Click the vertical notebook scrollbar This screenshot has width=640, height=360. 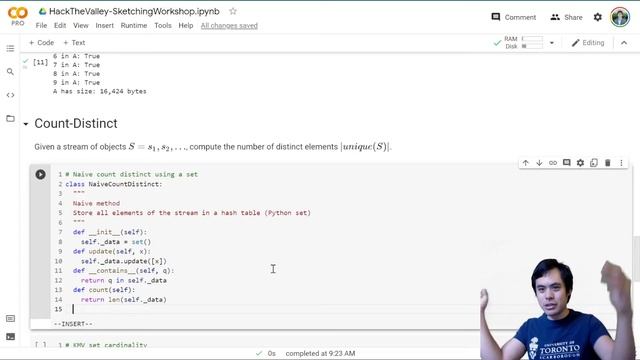point(636,259)
